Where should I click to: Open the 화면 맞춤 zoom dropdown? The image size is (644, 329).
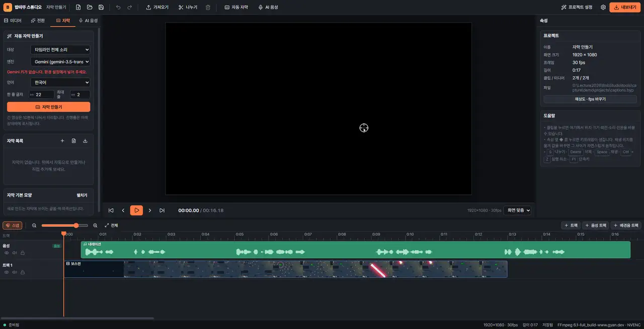518,210
